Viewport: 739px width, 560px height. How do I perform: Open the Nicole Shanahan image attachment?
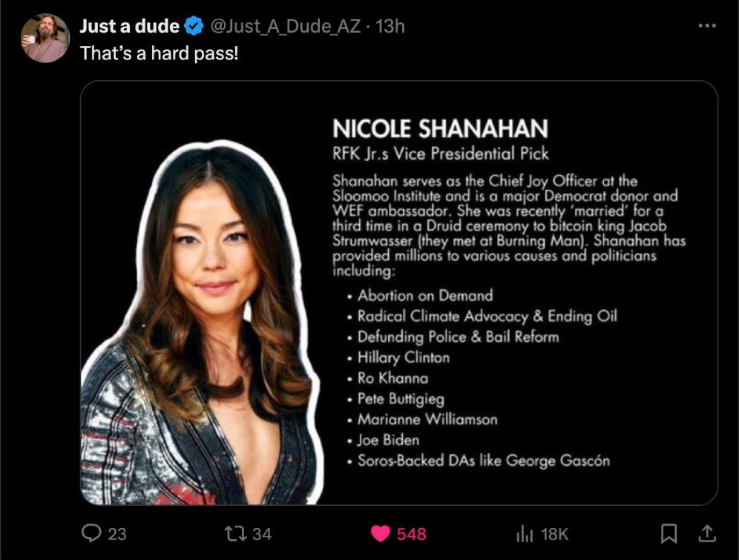click(x=398, y=292)
